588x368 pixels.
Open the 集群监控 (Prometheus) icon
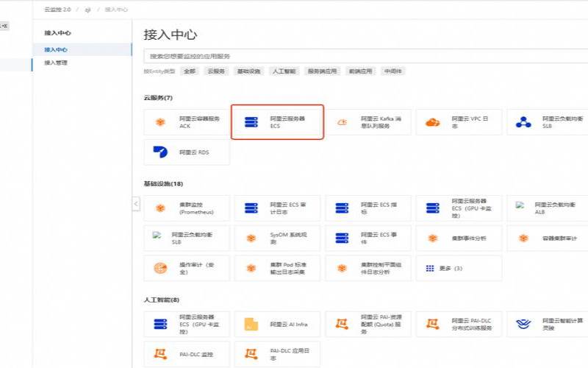[x=160, y=208]
